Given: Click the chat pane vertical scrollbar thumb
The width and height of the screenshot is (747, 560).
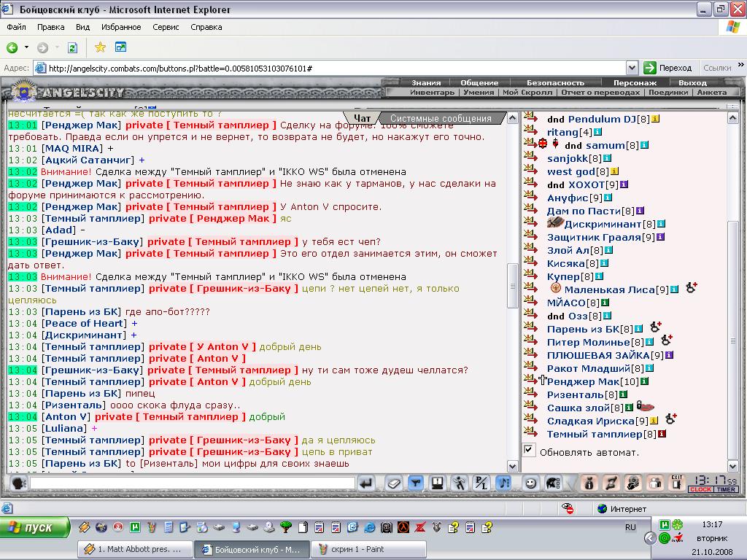Looking at the screenshot, I should pyautogui.click(x=513, y=286).
